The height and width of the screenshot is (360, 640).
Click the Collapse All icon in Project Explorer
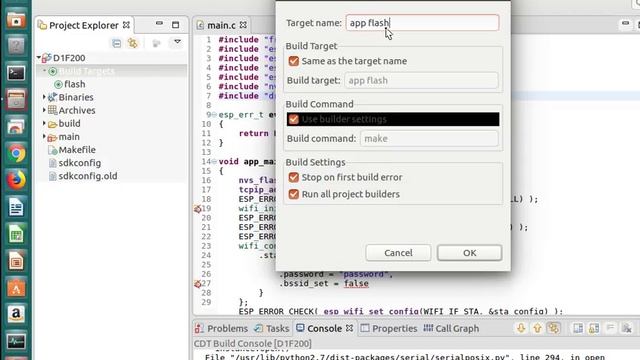click(x=116, y=43)
